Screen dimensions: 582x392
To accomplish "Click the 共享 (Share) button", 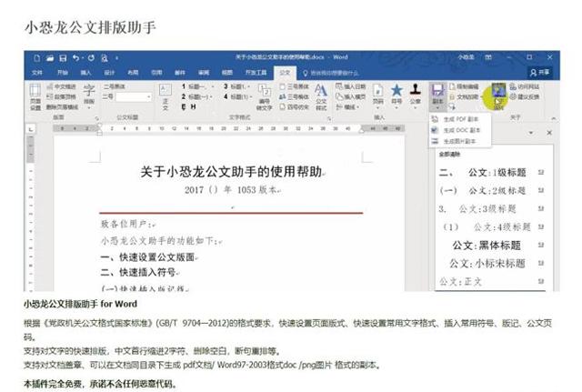I will click(539, 73).
